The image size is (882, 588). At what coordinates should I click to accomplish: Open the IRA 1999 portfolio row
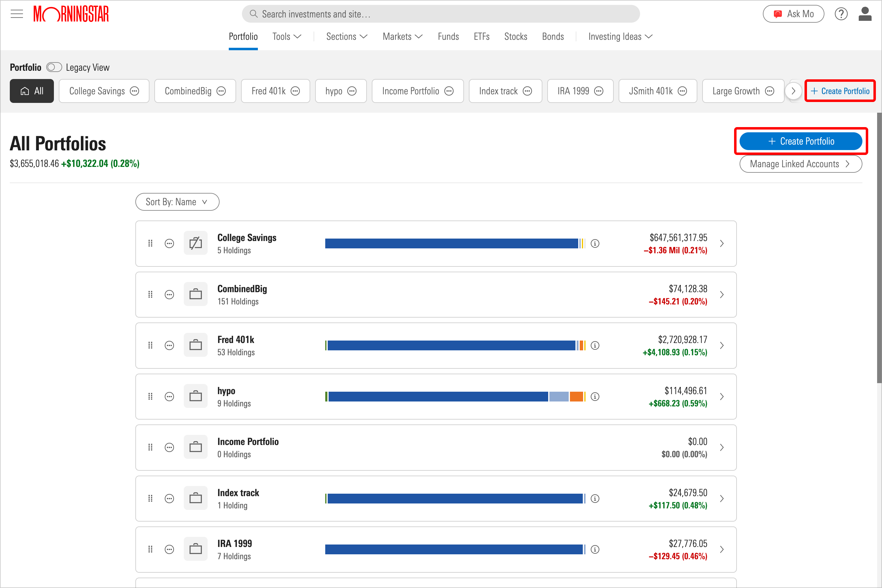436,550
